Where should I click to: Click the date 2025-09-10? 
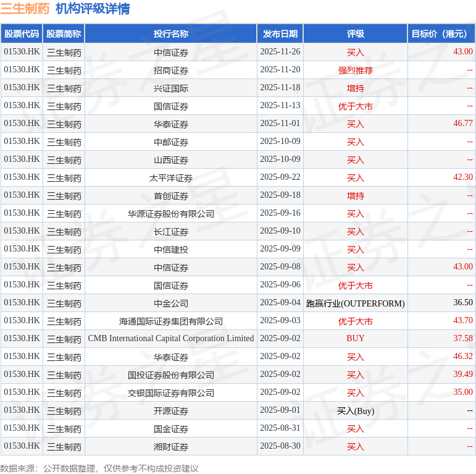(280, 231)
